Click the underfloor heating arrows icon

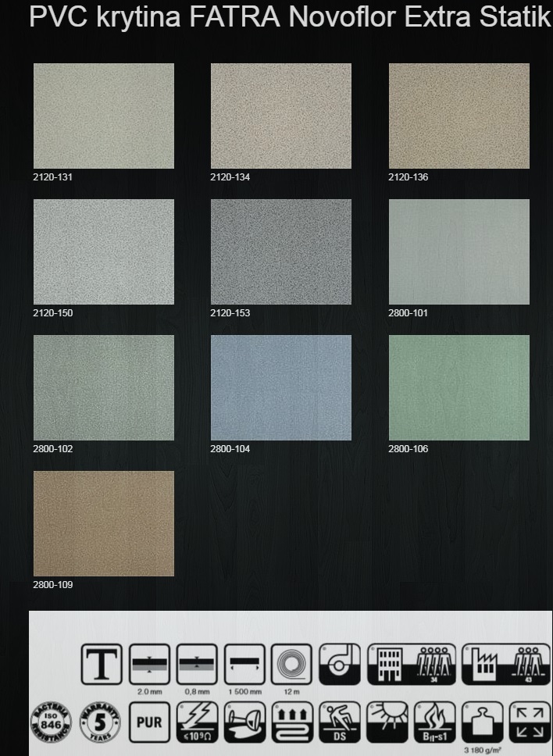pos(292,722)
